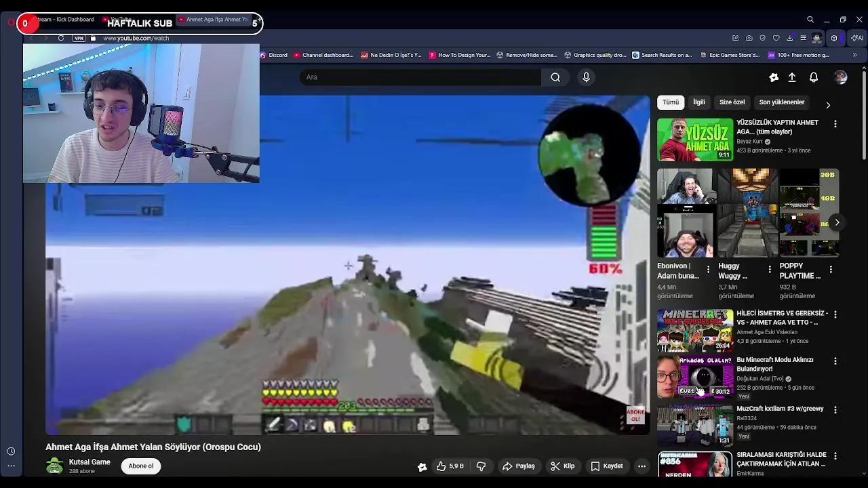Image resolution: width=868 pixels, height=488 pixels.
Task: Open browser profile picture in address bar
Action: [x=817, y=38]
